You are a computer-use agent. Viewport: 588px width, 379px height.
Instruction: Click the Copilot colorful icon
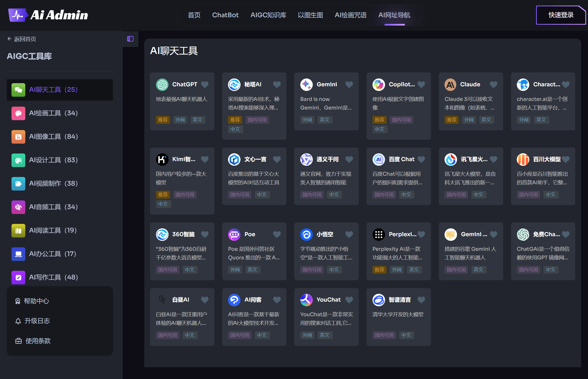tap(379, 84)
